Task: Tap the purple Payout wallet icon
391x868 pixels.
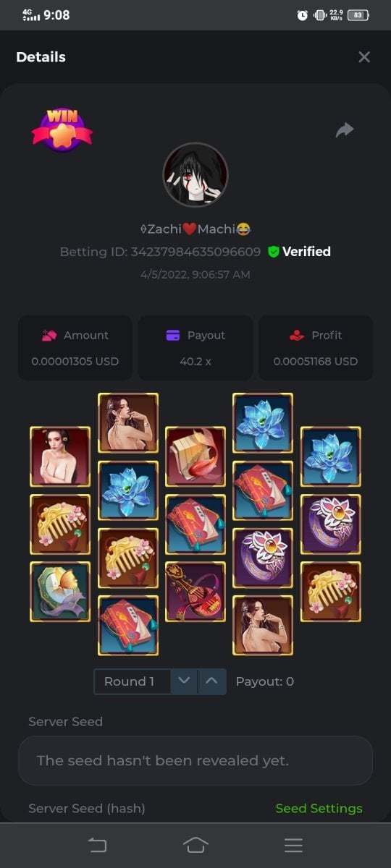Action: [x=173, y=336]
